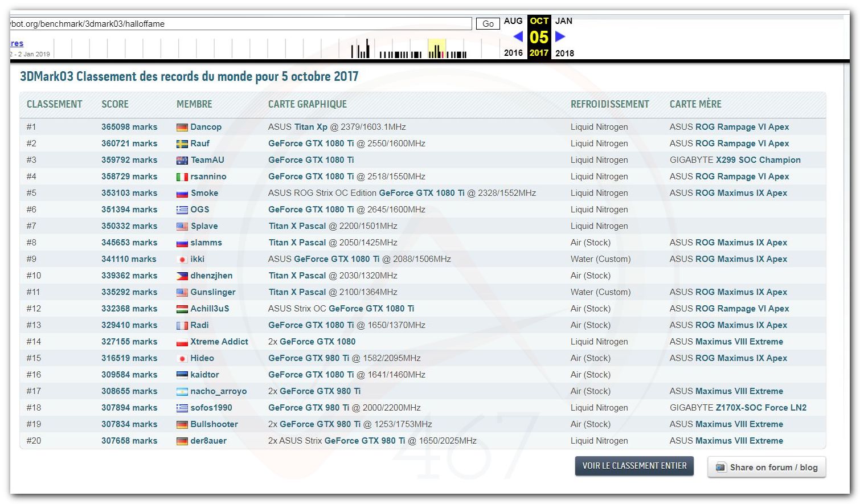Click the archive URL input field
Viewport: 860px width, 504px height.
[241, 23]
